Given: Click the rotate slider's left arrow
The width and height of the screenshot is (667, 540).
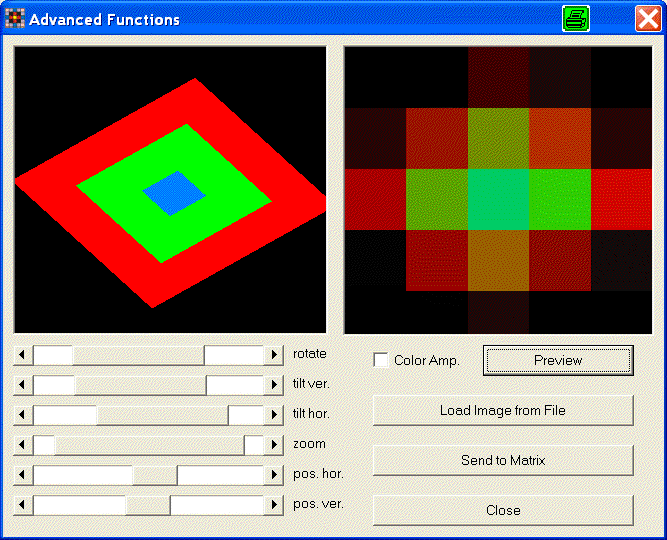Looking at the screenshot, I should coord(23,355).
